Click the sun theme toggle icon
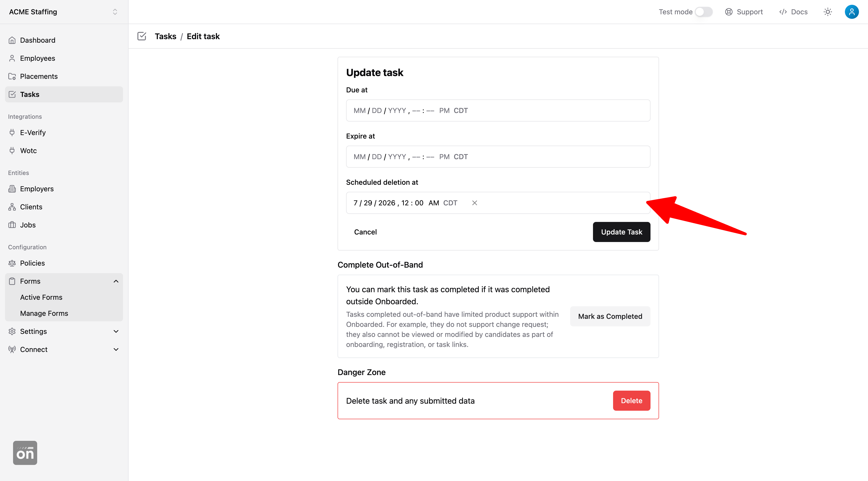 828,12
